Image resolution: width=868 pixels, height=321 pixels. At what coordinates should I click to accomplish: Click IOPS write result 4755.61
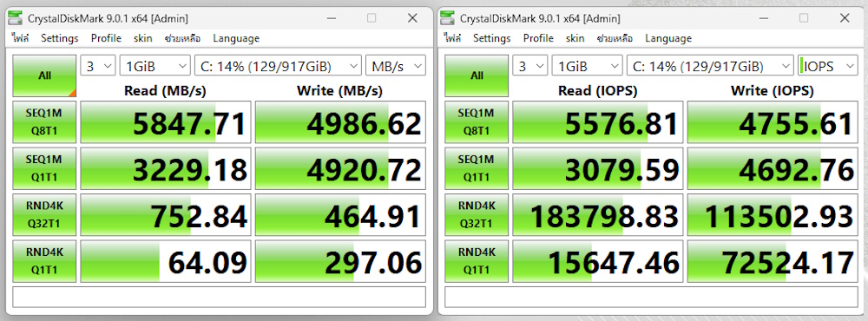point(773,122)
